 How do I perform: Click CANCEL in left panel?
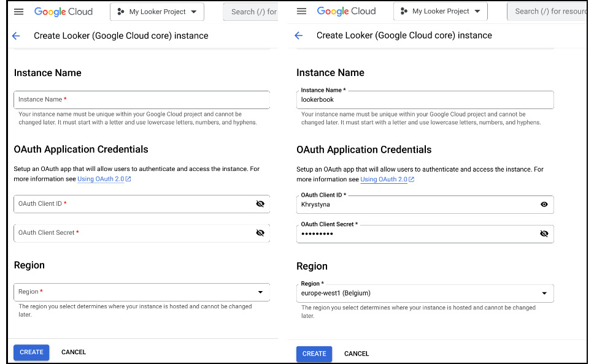74,352
